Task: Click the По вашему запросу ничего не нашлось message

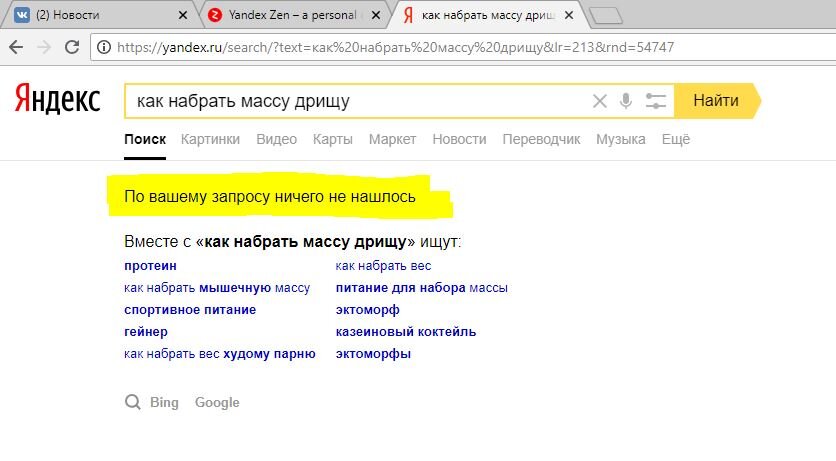Action: click(270, 197)
